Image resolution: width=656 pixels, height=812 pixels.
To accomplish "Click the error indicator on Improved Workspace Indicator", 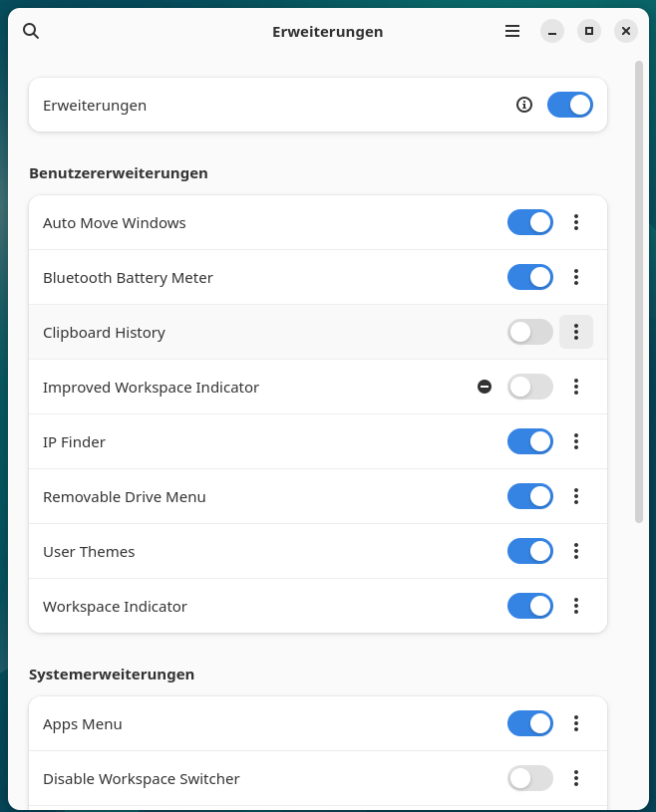I will click(485, 386).
